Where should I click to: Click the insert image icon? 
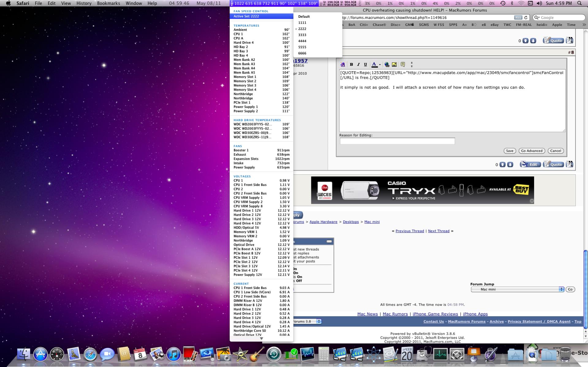(x=394, y=65)
